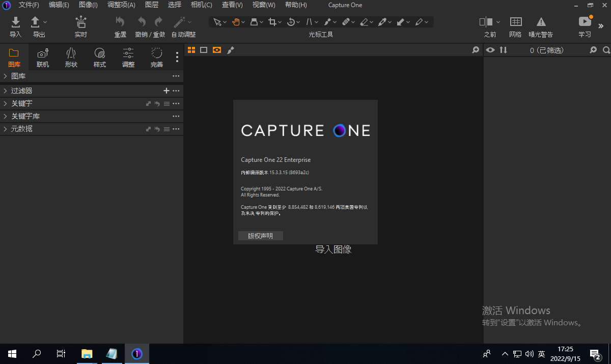Click the sort arrows icon in the browser header
Screen dimensions: 611x364
[x=503, y=50]
